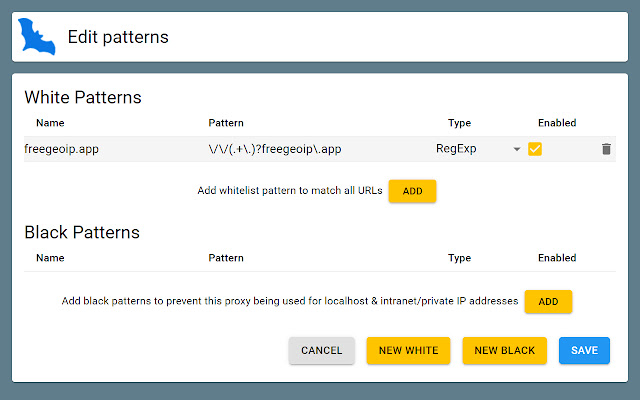The height and width of the screenshot is (400, 640).
Task: Click the White Patterns Name column header
Action: 50,123
